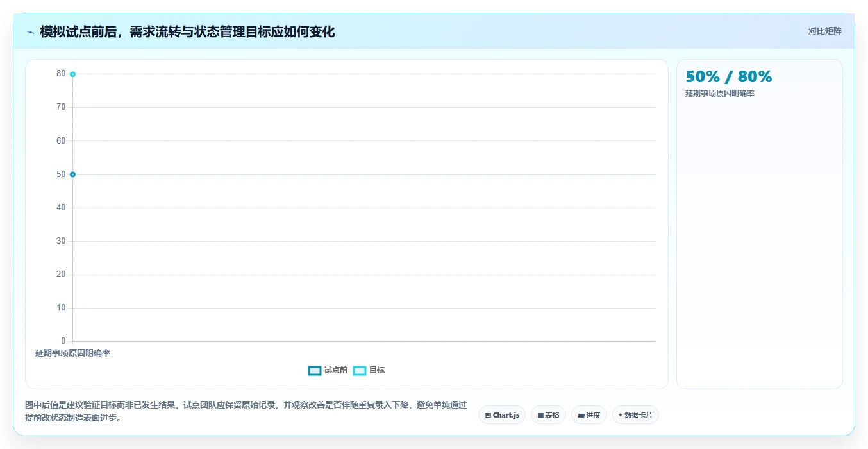Toggle the 目标 legend item
Screen dimensions: 868x449
369,370
